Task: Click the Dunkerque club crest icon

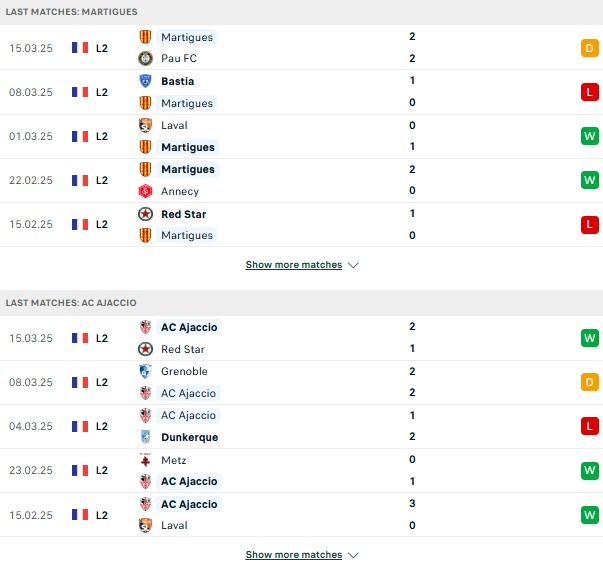Action: coord(145,437)
